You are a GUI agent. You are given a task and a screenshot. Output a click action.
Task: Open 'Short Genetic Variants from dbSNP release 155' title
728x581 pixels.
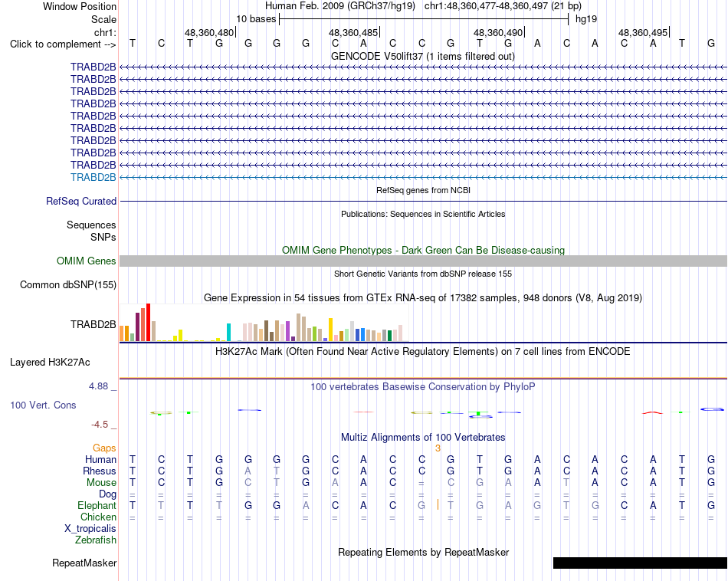[423, 274]
